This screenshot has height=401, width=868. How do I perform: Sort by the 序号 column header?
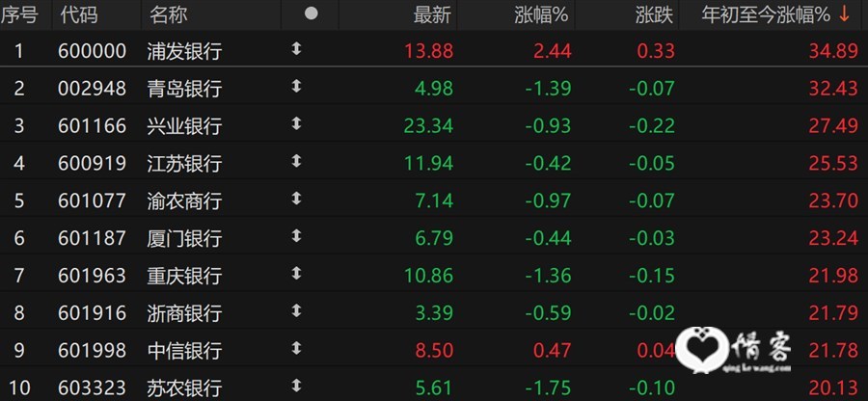point(19,14)
